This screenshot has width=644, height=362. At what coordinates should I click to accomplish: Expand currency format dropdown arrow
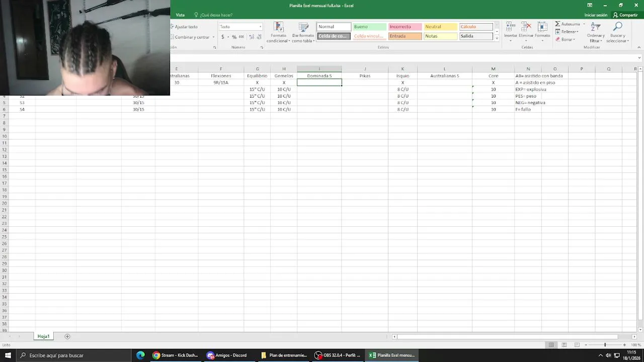pos(227,37)
